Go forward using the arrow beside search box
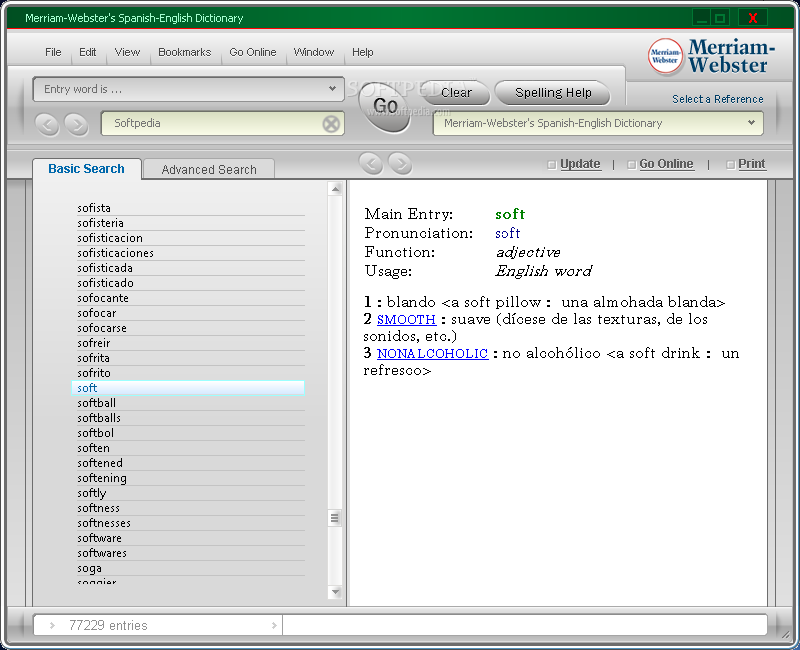 [x=76, y=124]
